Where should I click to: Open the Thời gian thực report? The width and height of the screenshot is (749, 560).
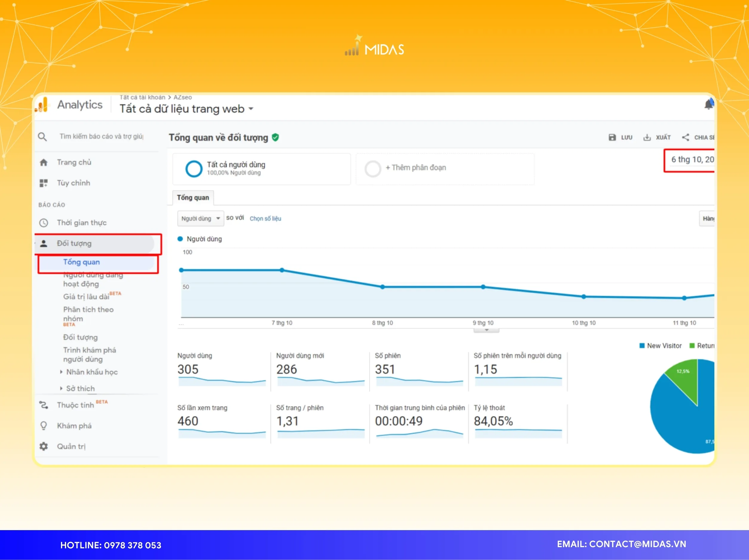coord(82,222)
